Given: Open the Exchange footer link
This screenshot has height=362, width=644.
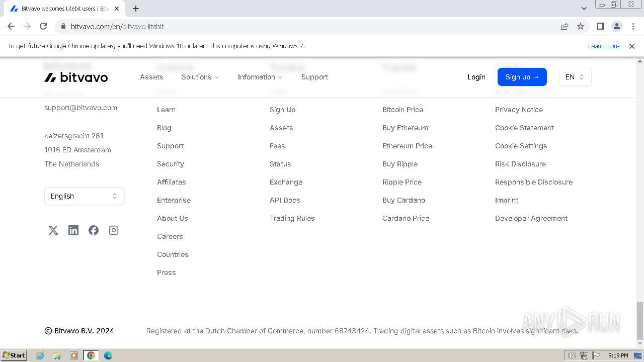Looking at the screenshot, I should pyautogui.click(x=286, y=182).
